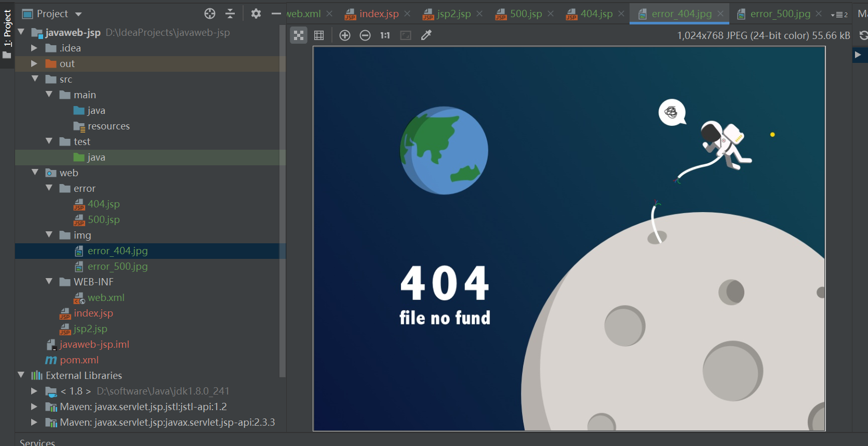868x446 pixels.
Task: Toggle the chessboard transparency background
Action: coord(299,35)
